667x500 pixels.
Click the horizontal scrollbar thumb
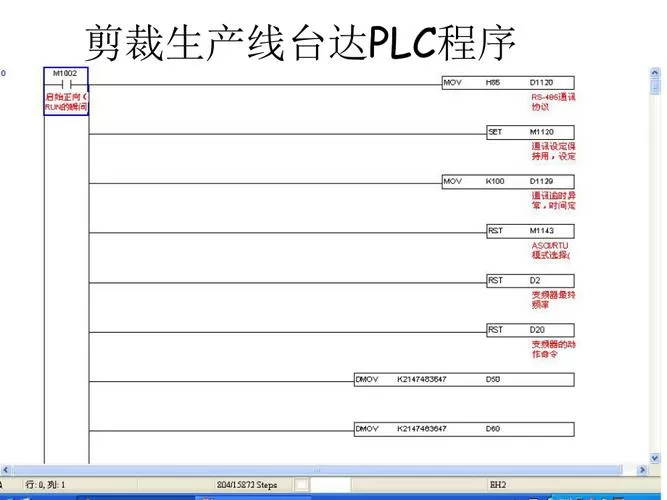317,470
